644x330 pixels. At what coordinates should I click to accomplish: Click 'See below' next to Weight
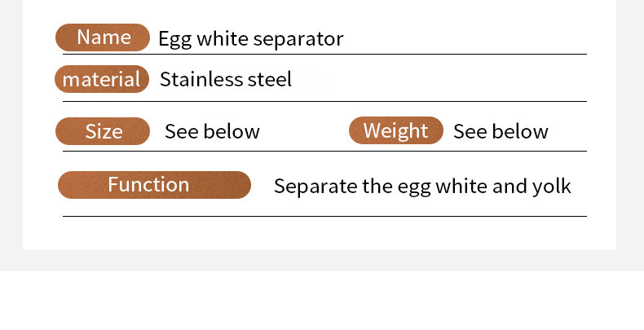click(x=501, y=131)
